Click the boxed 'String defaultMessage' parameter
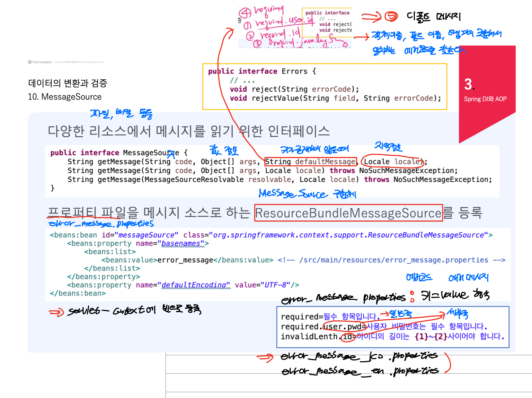This screenshot has height=398, width=532. (311, 162)
